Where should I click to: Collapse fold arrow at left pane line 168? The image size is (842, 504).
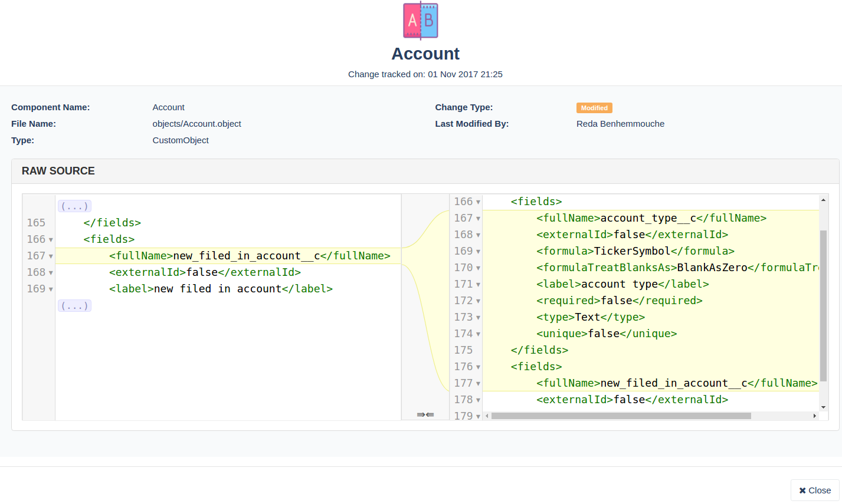click(x=51, y=273)
